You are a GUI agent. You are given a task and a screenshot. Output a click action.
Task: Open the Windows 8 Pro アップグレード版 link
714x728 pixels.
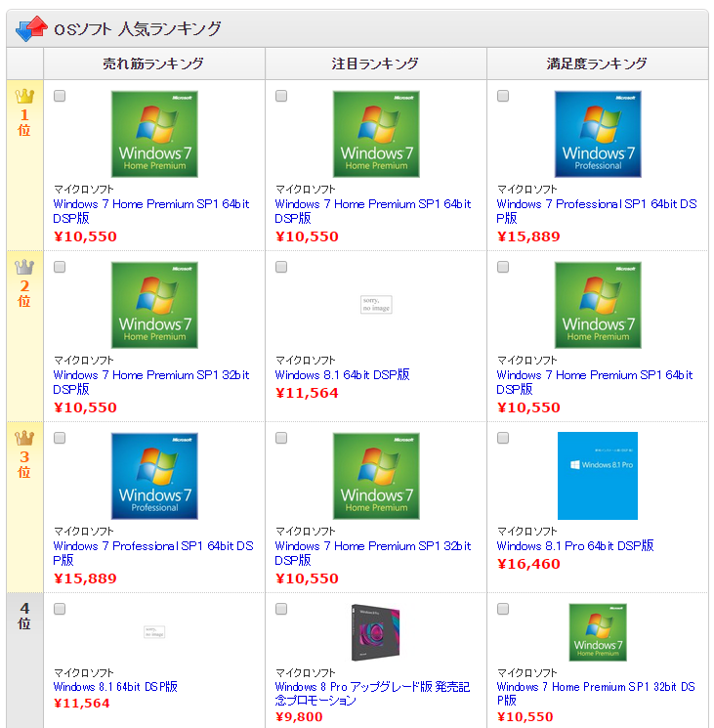point(372,693)
